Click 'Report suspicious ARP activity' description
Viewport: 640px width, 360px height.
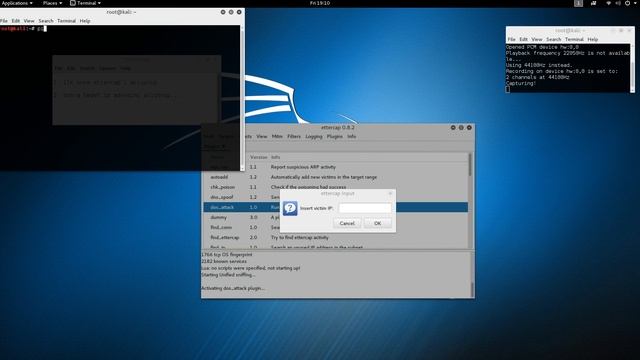click(x=303, y=167)
